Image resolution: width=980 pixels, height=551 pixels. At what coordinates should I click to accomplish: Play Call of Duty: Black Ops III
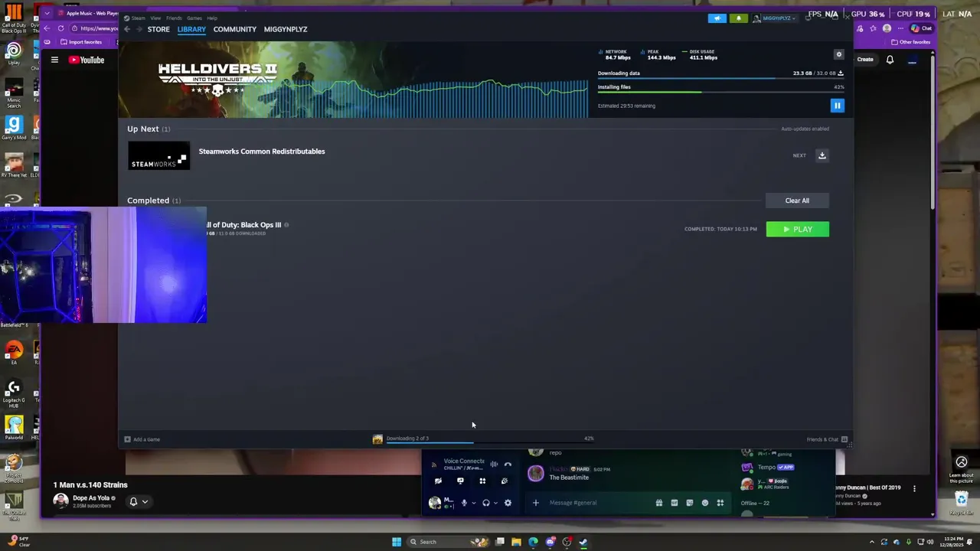click(x=797, y=229)
